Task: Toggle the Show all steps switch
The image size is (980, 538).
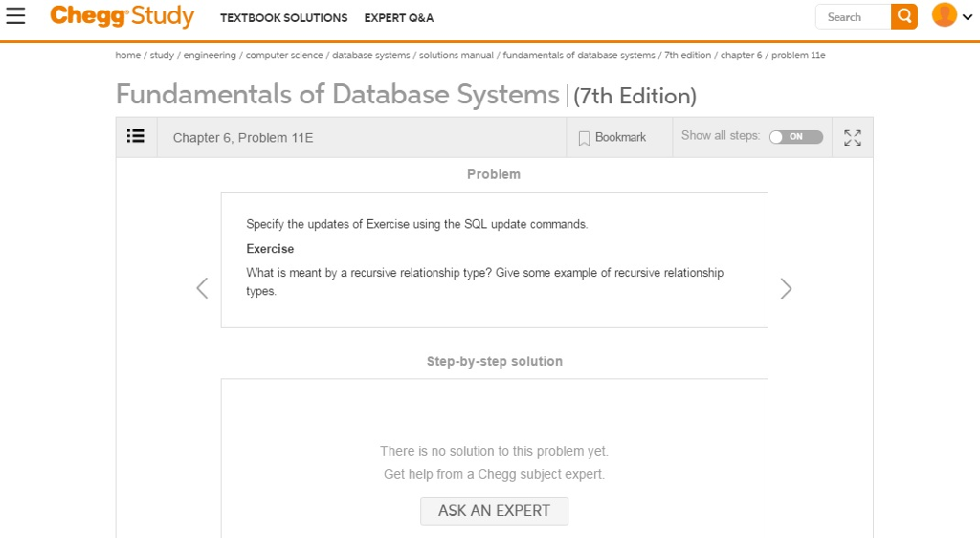Action: point(795,137)
